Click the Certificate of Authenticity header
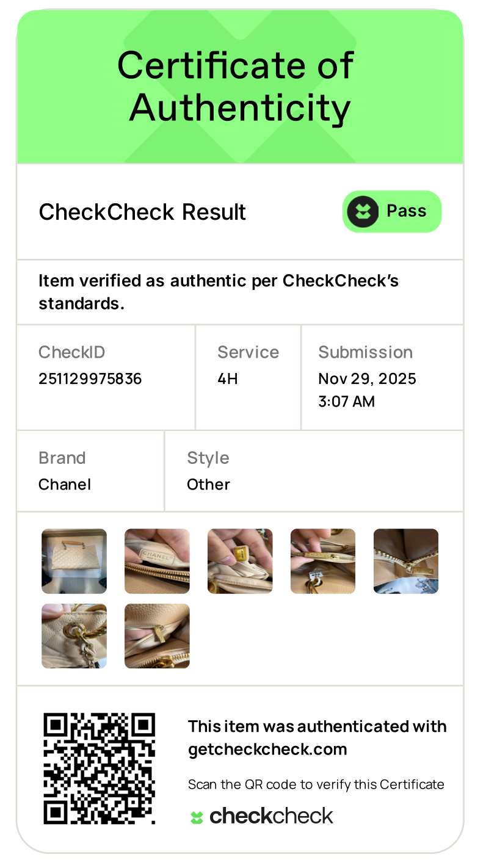This screenshot has height=868, width=486. (236, 87)
